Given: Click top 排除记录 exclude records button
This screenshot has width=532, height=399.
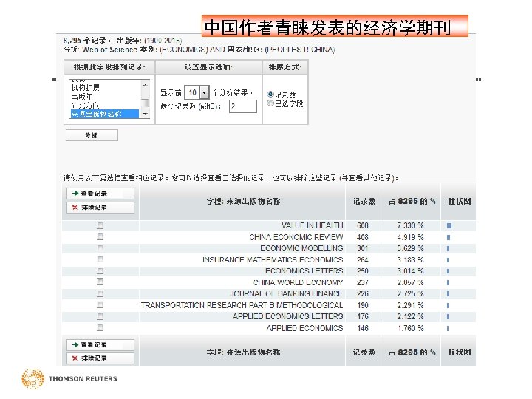Looking at the screenshot, I should [100, 208].
